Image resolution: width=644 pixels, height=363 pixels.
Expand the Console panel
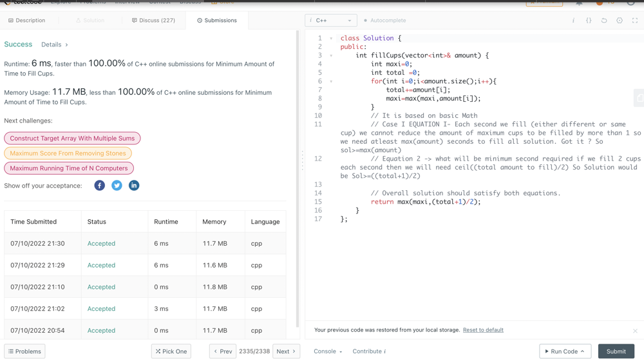coord(328,351)
